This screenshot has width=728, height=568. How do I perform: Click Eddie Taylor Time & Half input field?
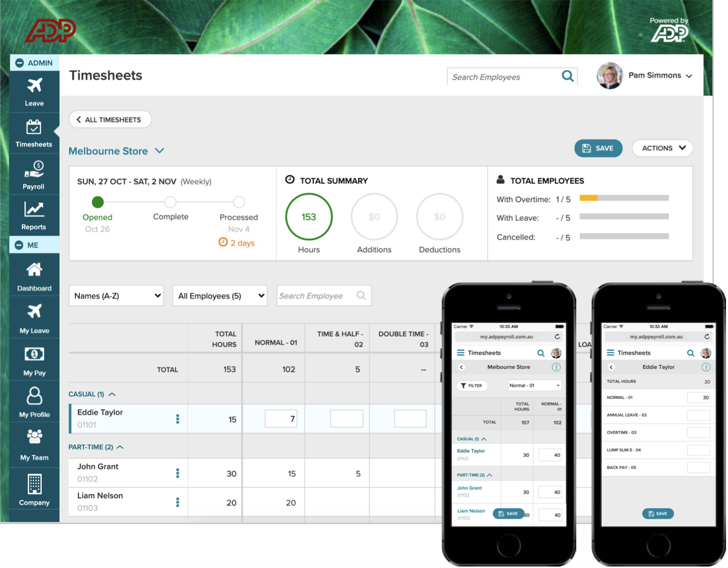pyautogui.click(x=346, y=419)
